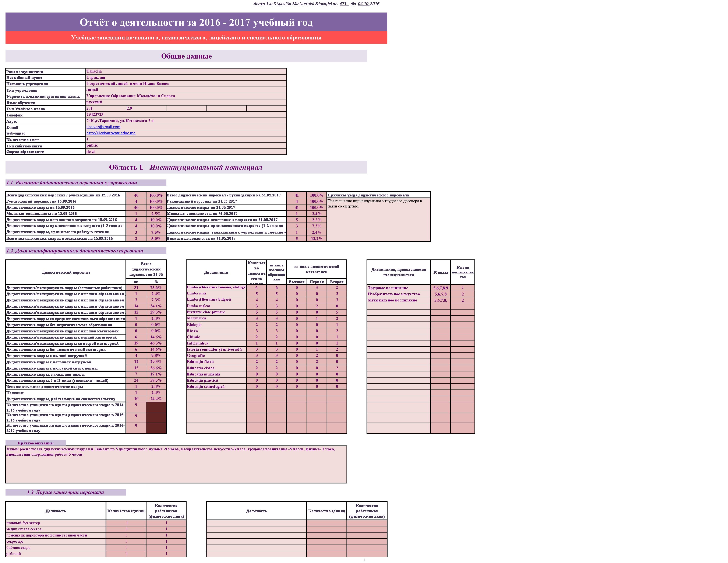This screenshot has height=563, width=728.
Task: Click the dark red cell beside the 2014-2015 students-per-teacher row
Action: [x=156, y=407]
